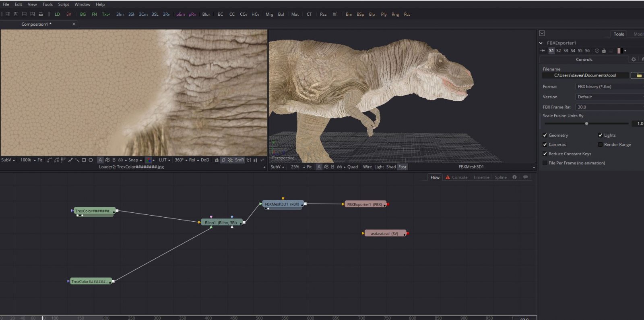Open the Script menu
This screenshot has width=644, height=320.
64,4
